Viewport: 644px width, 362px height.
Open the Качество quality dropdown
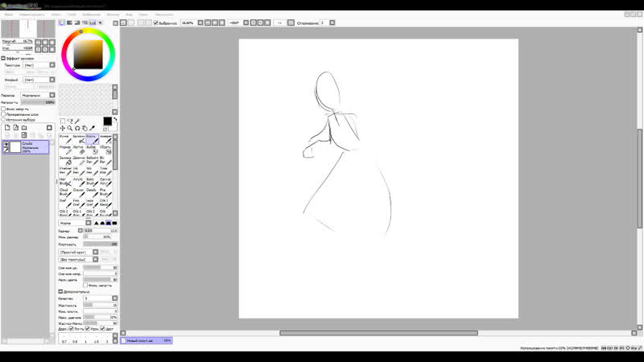click(x=100, y=298)
